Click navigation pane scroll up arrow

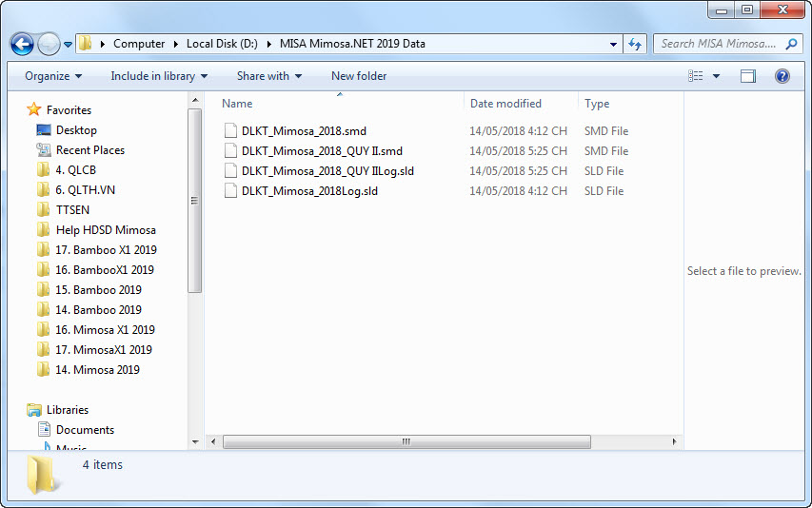[x=195, y=100]
